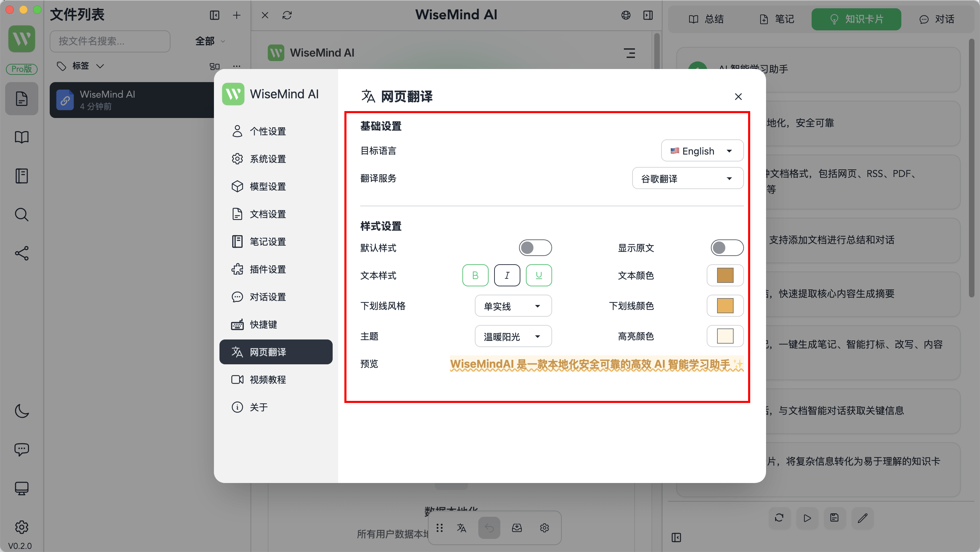Select 网页翻译 in settings menu
This screenshot has width=980, height=552.
point(276,352)
